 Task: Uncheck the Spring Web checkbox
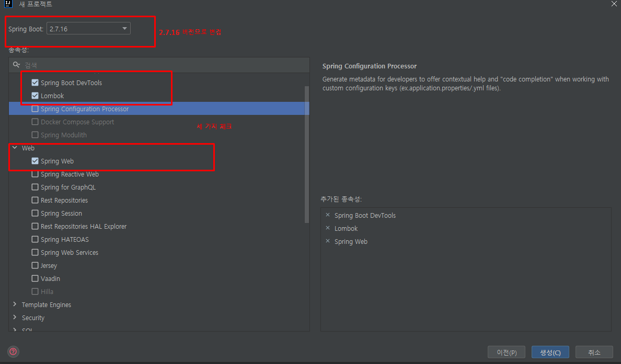35,161
